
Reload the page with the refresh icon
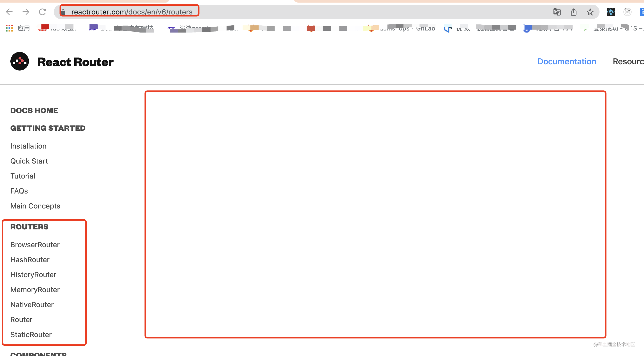coord(42,12)
